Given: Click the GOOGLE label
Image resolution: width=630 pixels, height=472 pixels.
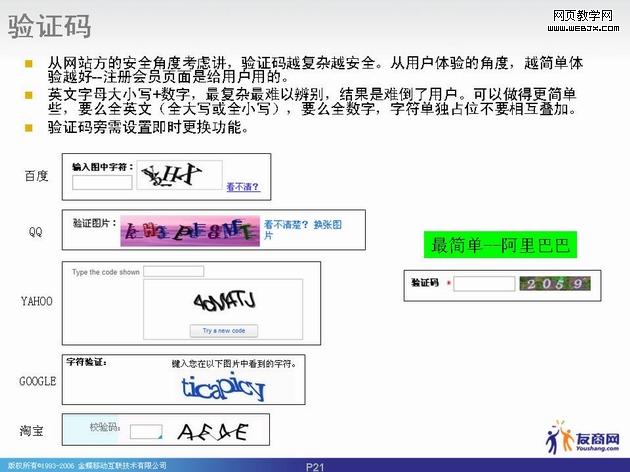Looking at the screenshot, I should (x=38, y=381).
